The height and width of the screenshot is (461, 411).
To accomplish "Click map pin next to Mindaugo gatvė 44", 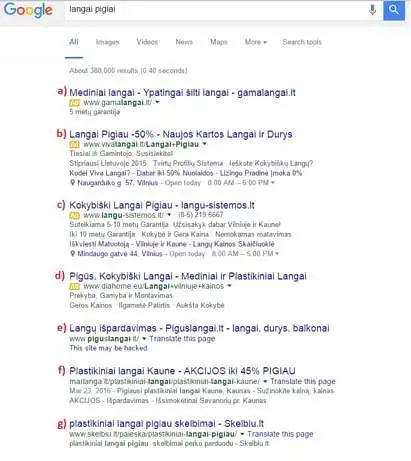I will point(72,254).
